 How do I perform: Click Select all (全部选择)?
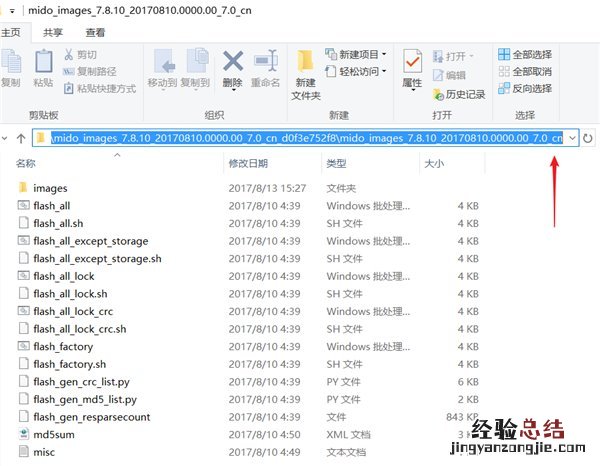[525, 55]
